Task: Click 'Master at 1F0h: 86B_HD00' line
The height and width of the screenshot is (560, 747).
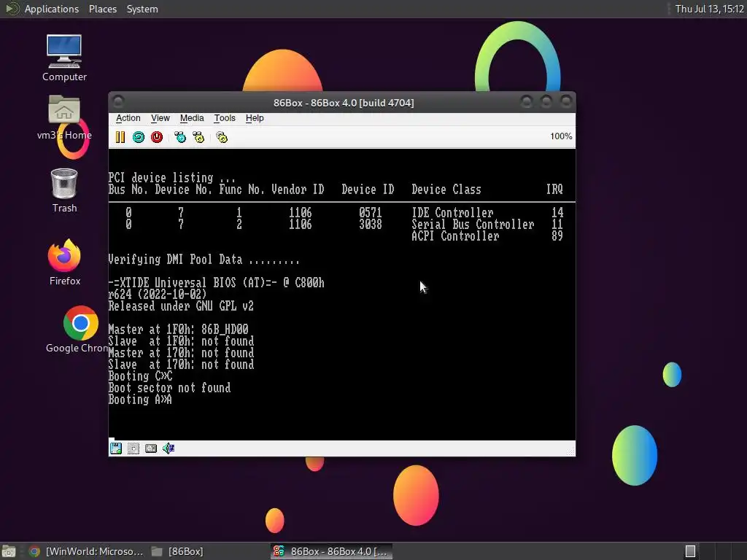Action: click(178, 329)
